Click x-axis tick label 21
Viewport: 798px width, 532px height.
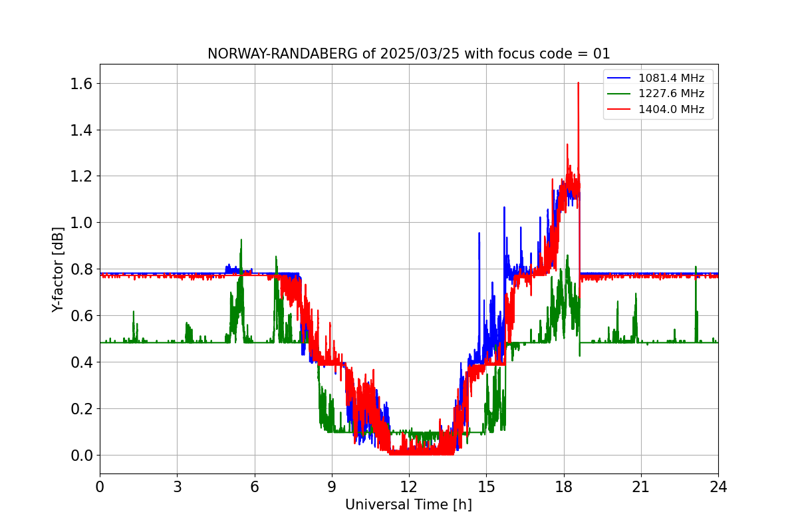(641, 487)
